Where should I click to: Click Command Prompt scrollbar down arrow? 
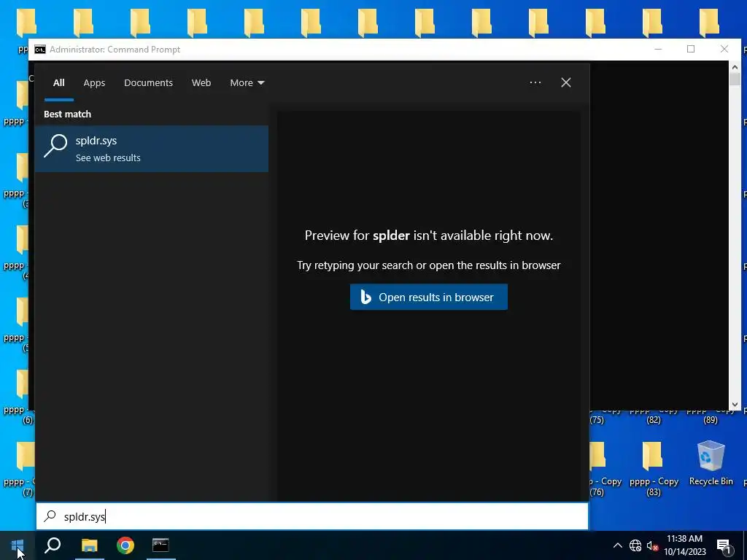click(734, 404)
